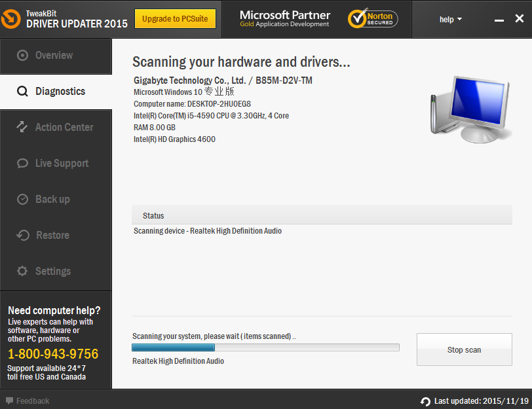The height and width of the screenshot is (409, 532).
Task: Click 'Need computer help?' heading
Action: [x=54, y=310]
